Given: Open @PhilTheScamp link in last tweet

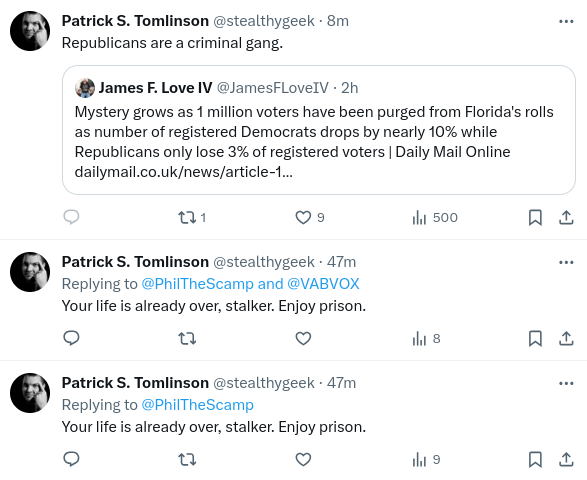Looking at the screenshot, I should point(198,405).
